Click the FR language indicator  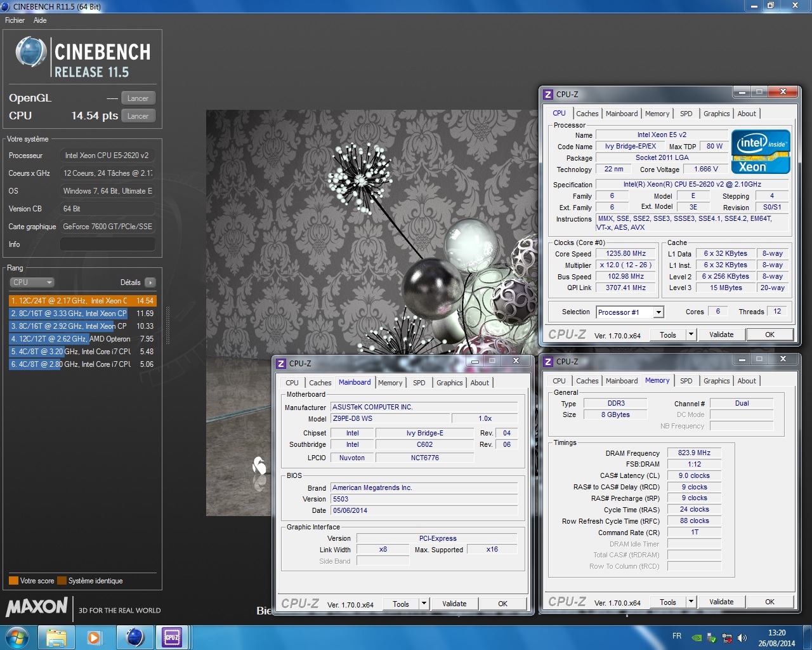tap(677, 636)
